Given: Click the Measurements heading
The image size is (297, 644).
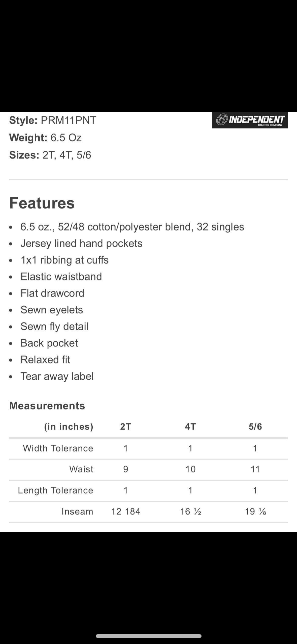Looking at the screenshot, I should click(x=47, y=406).
